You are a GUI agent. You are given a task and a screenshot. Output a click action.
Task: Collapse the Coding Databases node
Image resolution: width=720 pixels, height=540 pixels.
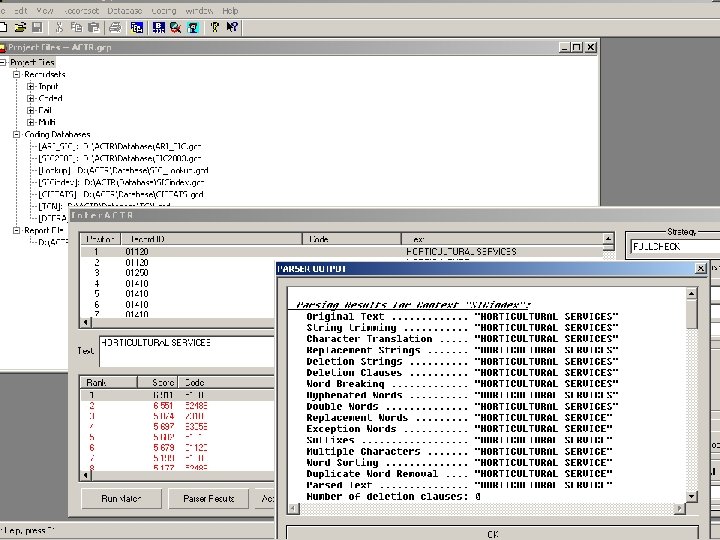17,134
